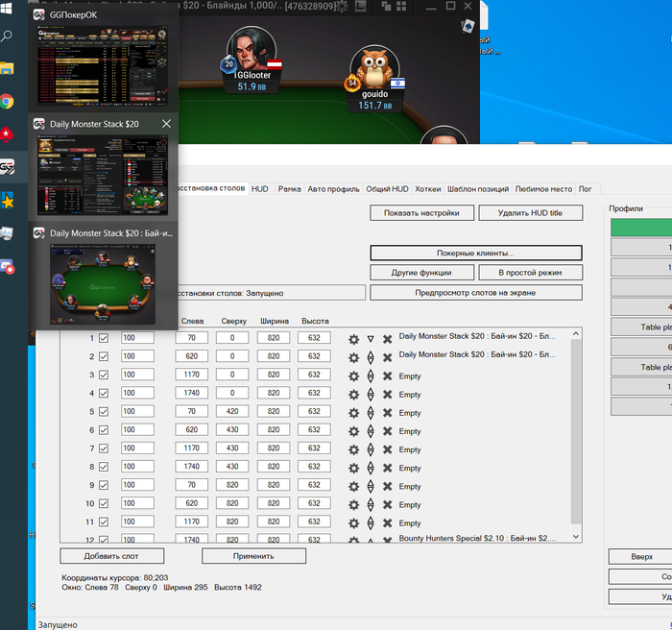Viewport: 672px width, 630px height.
Task: Move slot 1 down with arrow
Action: tap(371, 339)
